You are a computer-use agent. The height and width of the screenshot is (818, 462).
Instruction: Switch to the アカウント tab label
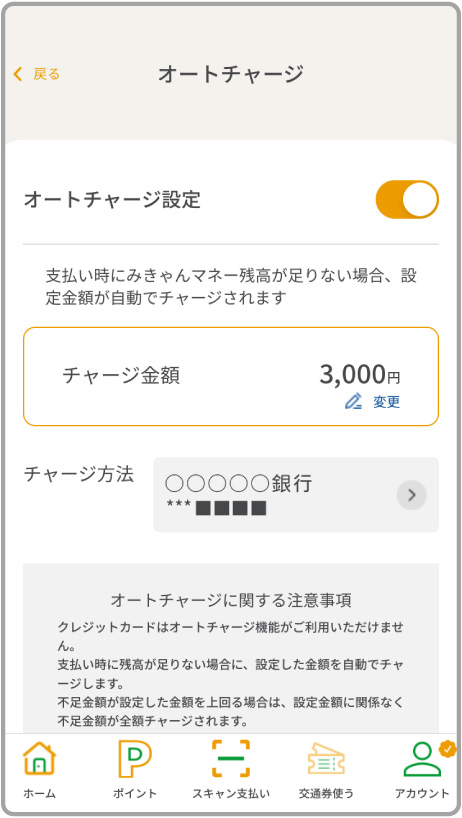click(422, 793)
